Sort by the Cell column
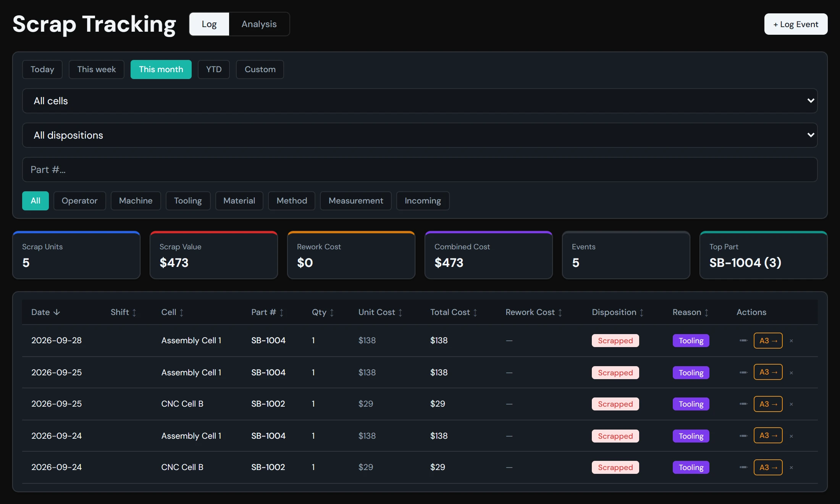840x504 pixels. click(x=172, y=312)
